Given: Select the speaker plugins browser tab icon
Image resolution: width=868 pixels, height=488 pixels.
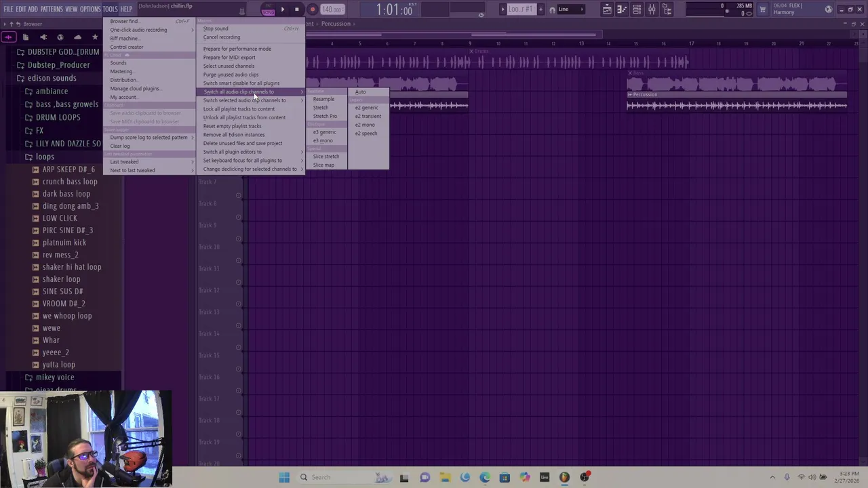Looking at the screenshot, I should coord(43,37).
